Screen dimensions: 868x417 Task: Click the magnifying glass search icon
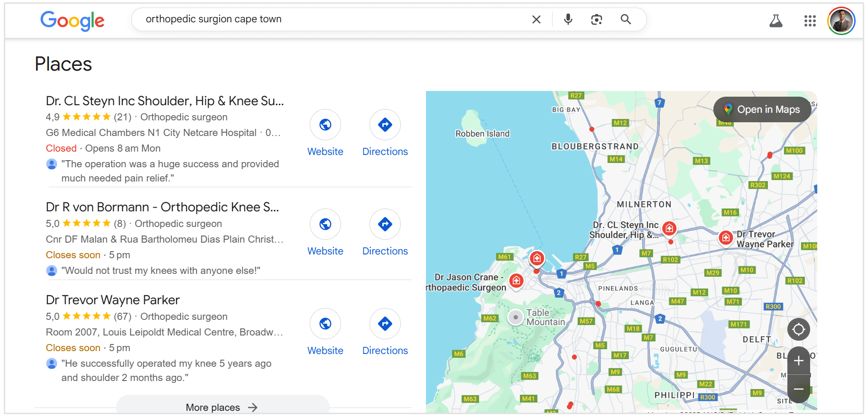click(626, 19)
